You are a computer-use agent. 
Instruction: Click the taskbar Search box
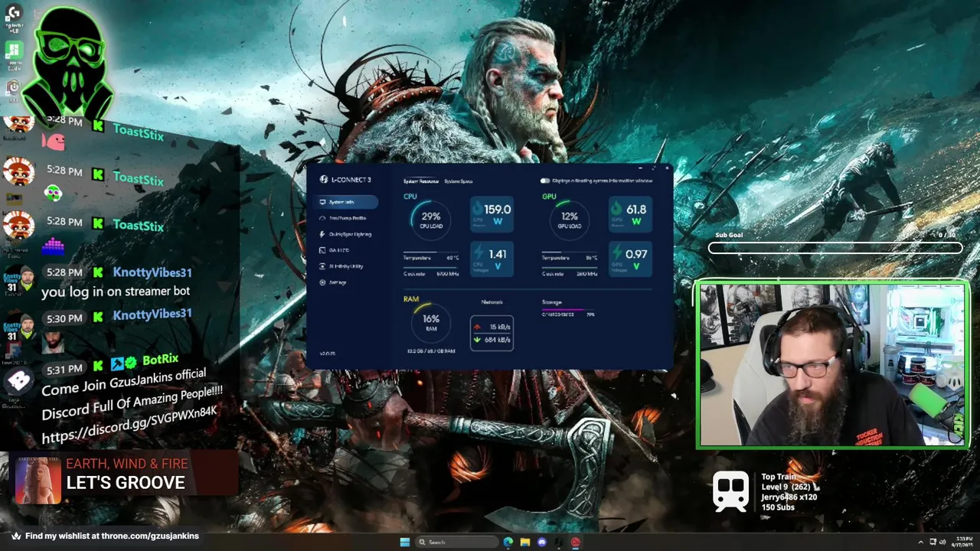click(456, 542)
